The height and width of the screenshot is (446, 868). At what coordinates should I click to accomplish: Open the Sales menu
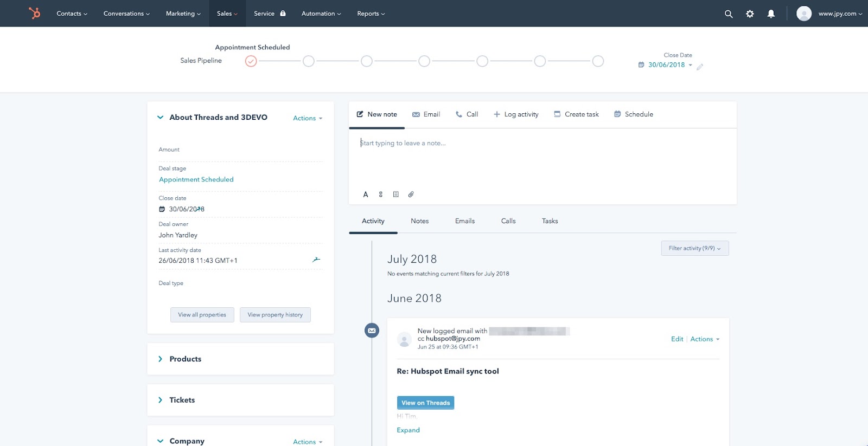tap(227, 14)
